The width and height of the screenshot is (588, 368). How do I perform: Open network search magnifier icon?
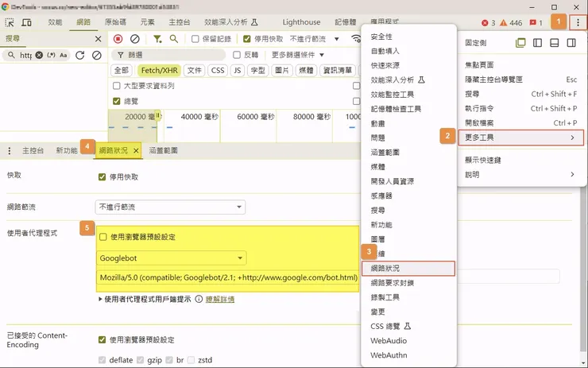174,39
